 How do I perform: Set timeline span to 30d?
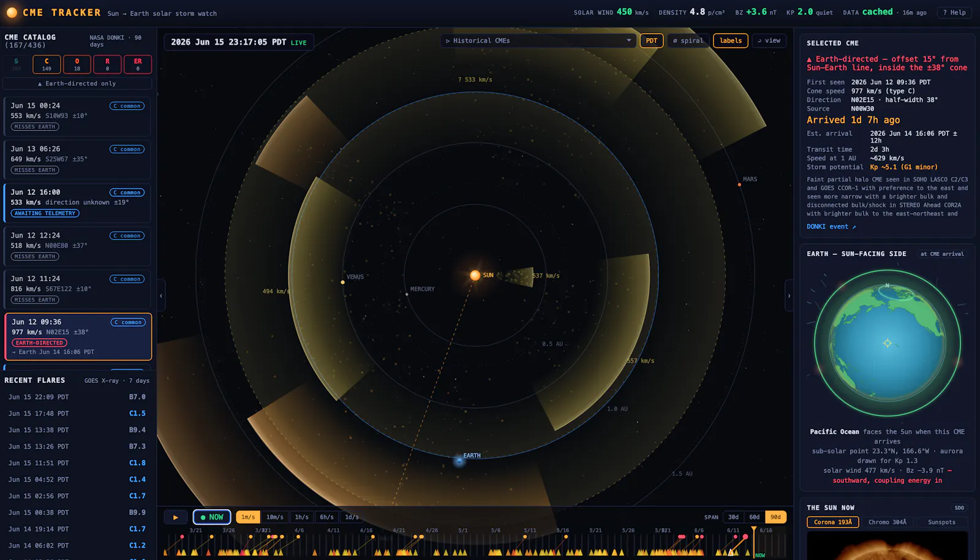pyautogui.click(x=733, y=517)
